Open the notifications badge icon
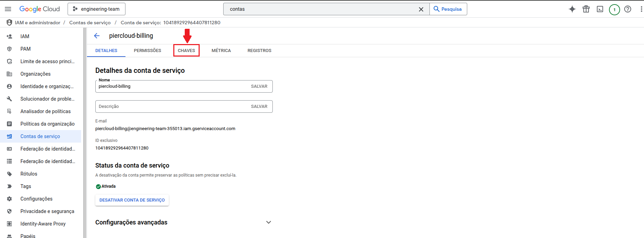 [x=614, y=9]
